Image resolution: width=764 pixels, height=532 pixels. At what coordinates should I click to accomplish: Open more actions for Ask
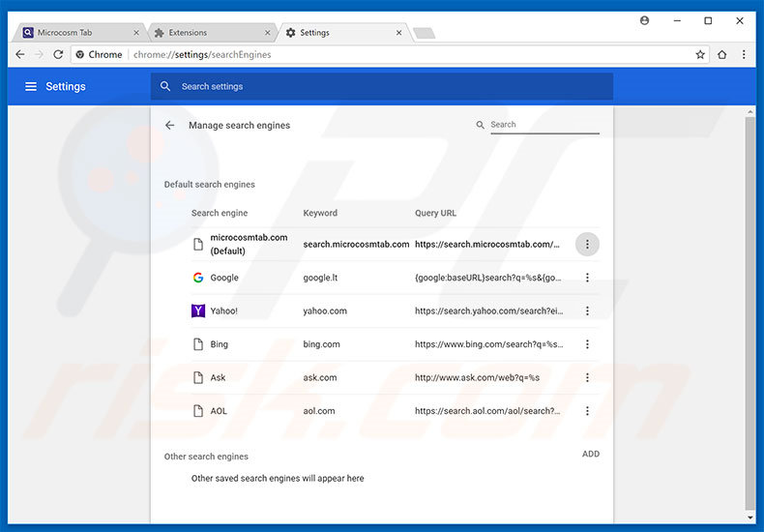587,377
